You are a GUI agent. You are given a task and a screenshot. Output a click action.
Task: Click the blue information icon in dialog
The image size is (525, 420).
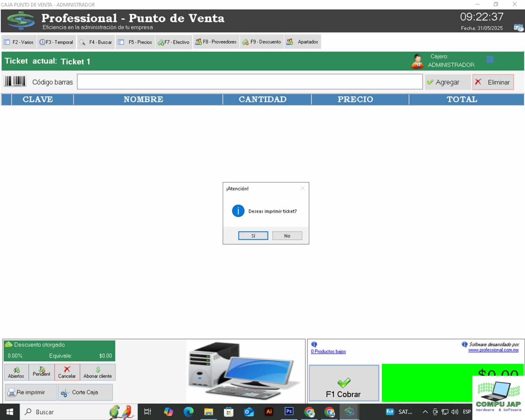pyautogui.click(x=238, y=211)
